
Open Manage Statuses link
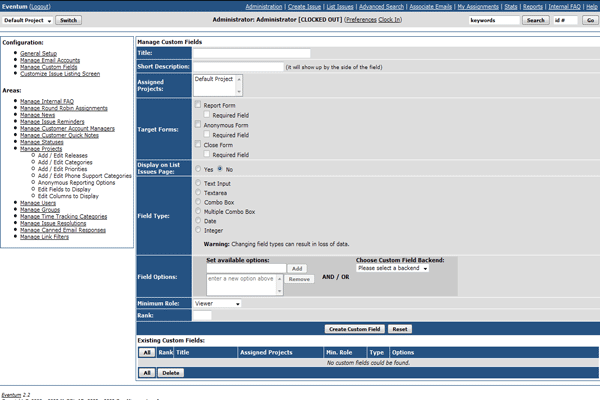point(41,142)
